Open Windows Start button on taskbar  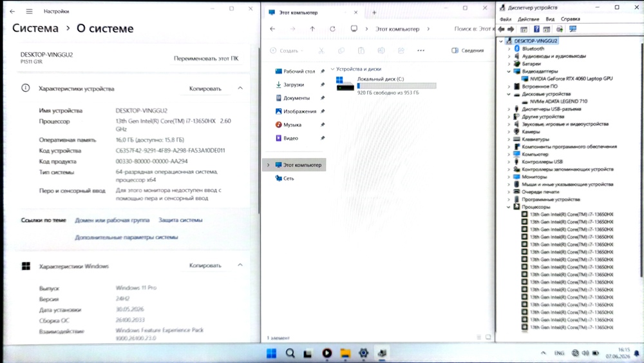pos(272,353)
